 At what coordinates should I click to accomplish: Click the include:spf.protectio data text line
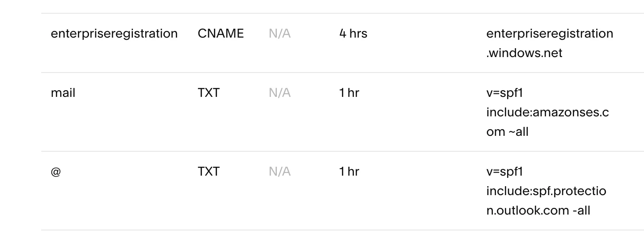pyautogui.click(x=546, y=191)
